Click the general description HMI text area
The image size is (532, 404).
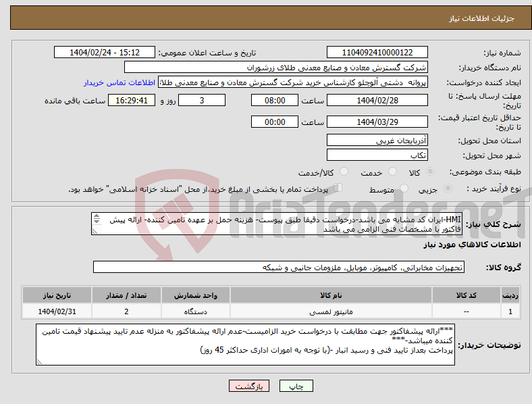tap(277, 224)
